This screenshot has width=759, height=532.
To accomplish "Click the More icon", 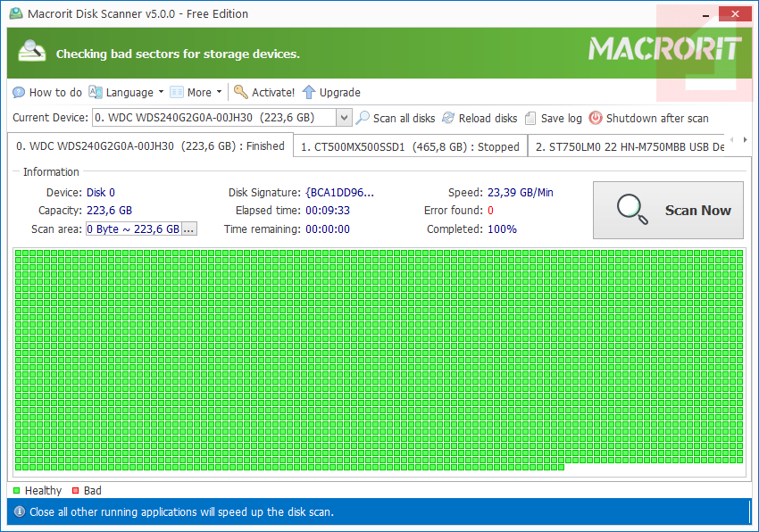I will (x=177, y=92).
